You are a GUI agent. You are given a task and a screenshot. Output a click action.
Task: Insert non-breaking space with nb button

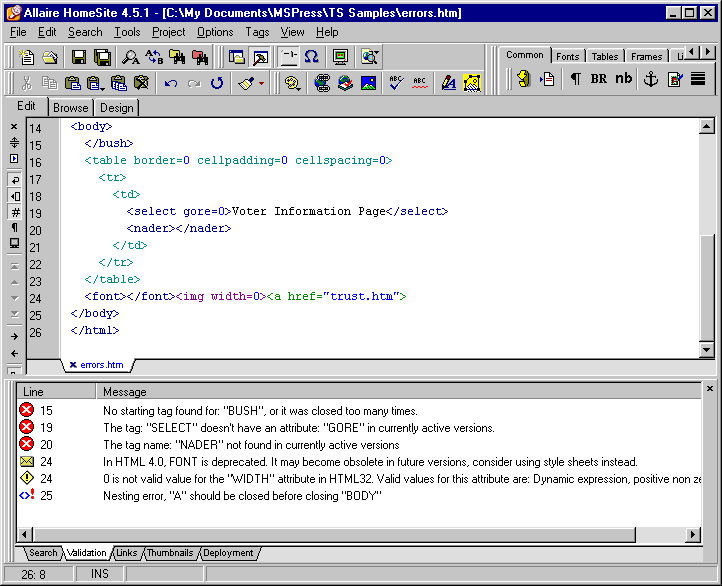point(623,79)
